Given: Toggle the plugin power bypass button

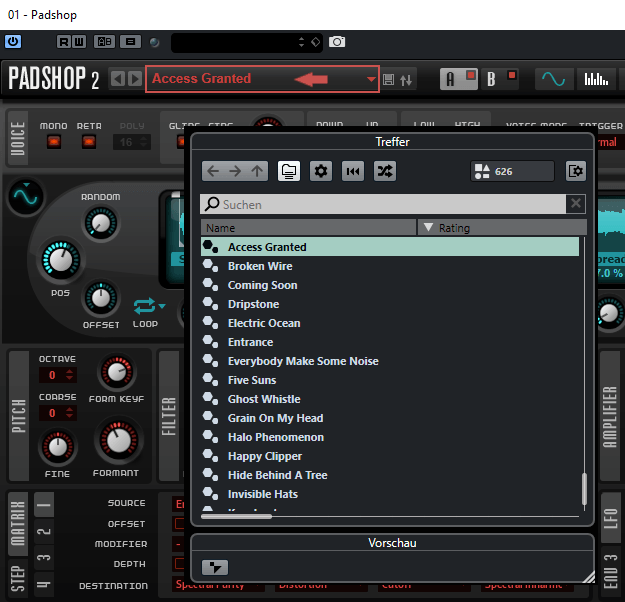Looking at the screenshot, I should [x=13, y=41].
